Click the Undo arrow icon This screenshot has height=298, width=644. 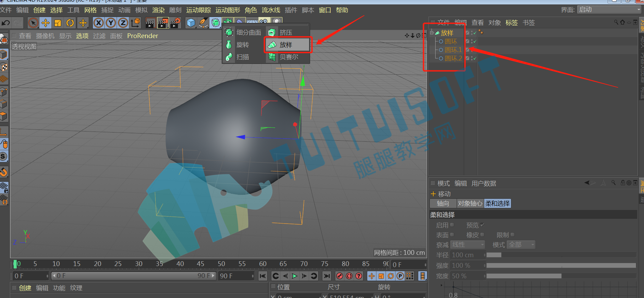(x=6, y=23)
